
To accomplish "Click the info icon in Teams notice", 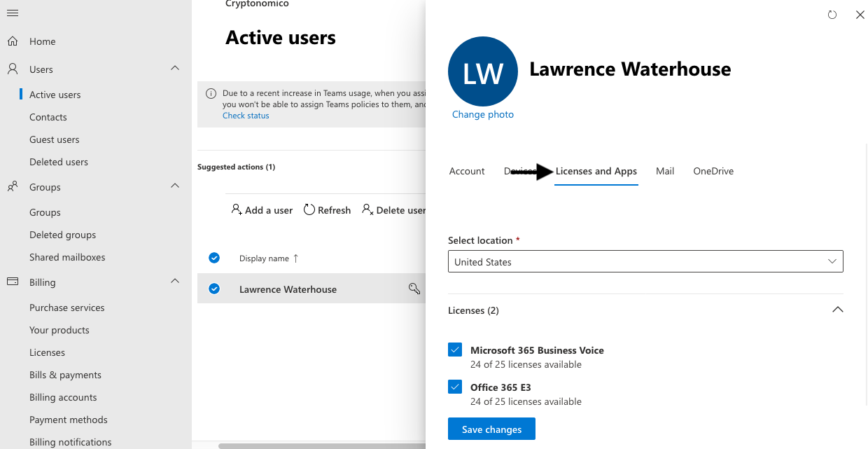I will pyautogui.click(x=211, y=94).
